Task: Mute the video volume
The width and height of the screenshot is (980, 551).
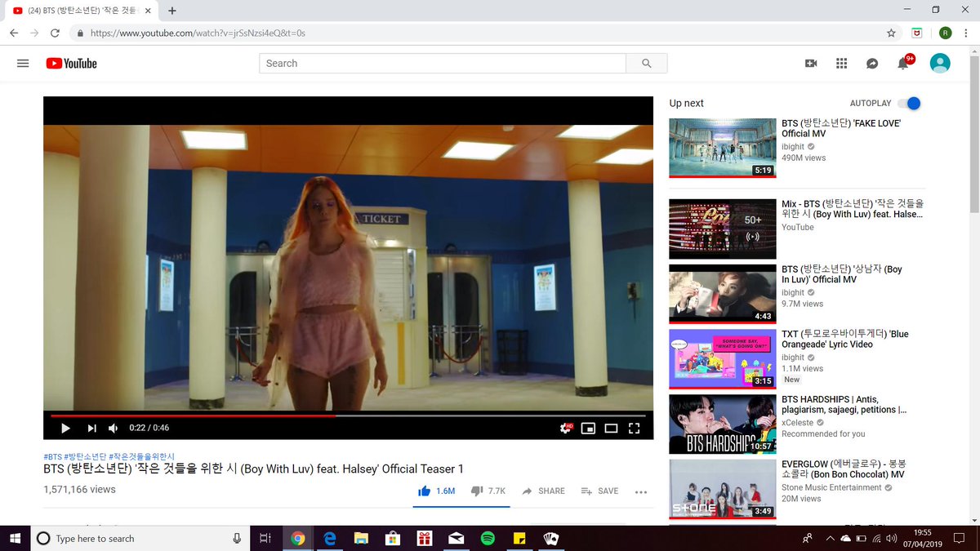Action: (114, 428)
